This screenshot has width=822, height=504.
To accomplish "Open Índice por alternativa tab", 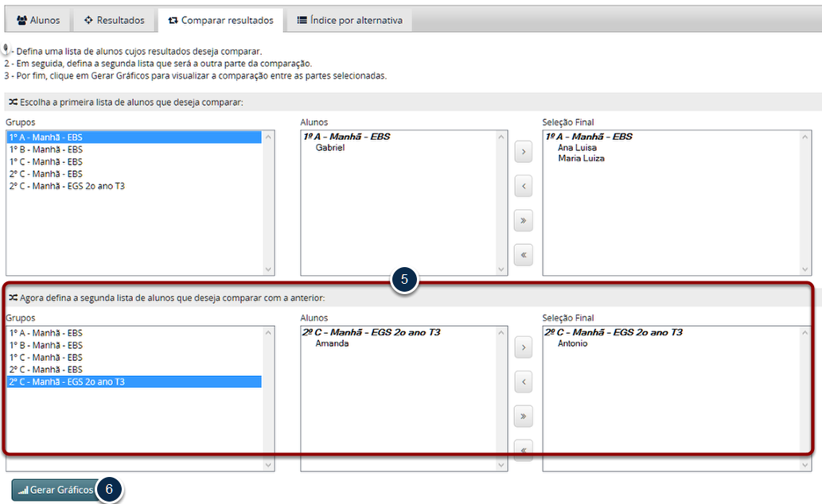I will pos(349,20).
